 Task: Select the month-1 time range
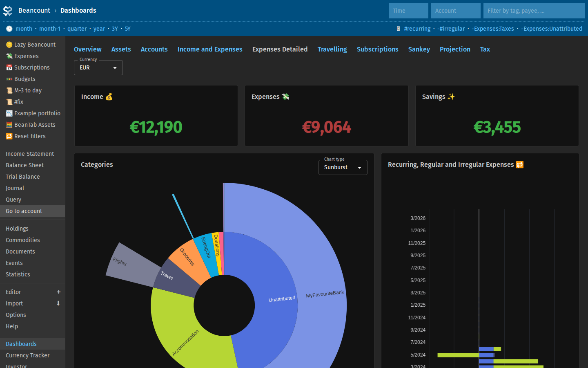tap(50, 29)
